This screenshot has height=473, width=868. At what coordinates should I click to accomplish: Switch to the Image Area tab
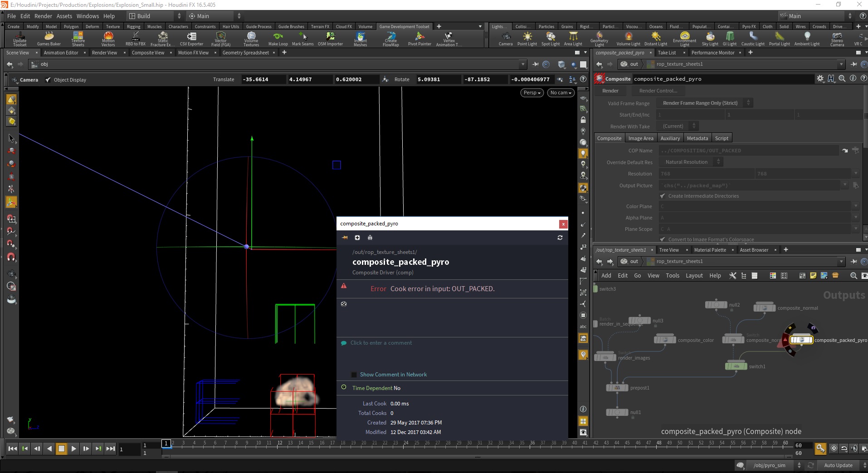pos(641,138)
